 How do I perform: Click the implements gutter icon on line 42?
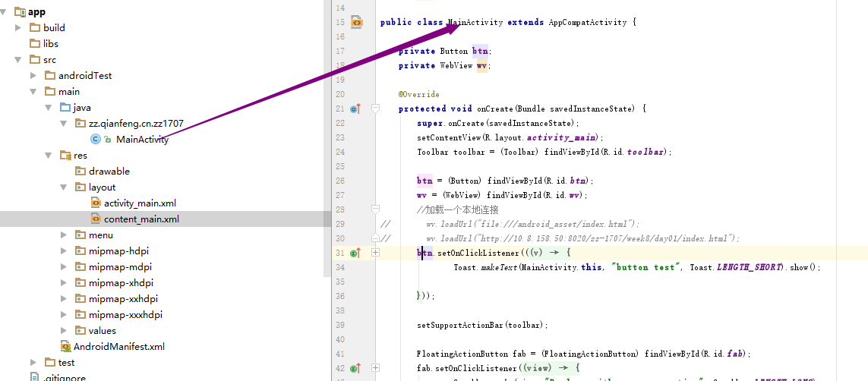[355, 368]
